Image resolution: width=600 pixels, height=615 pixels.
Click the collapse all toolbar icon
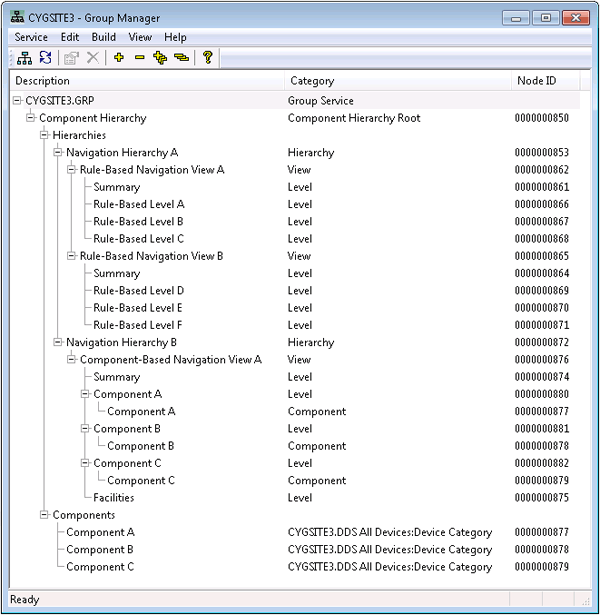click(x=181, y=58)
